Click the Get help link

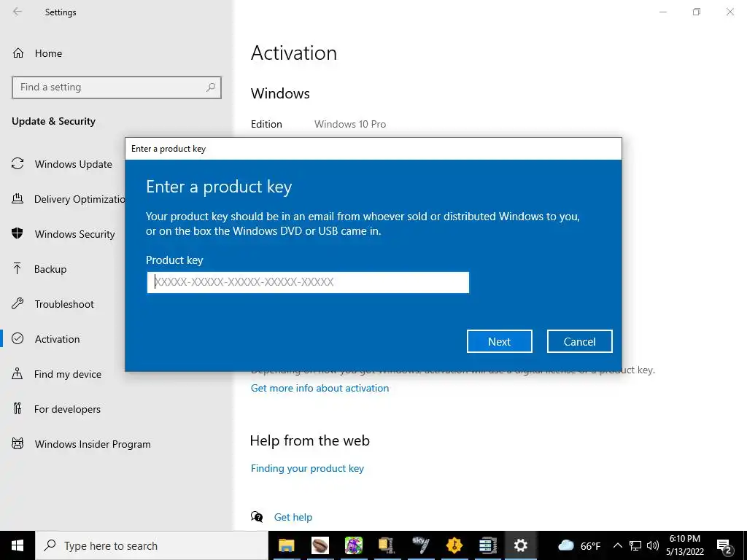click(293, 517)
